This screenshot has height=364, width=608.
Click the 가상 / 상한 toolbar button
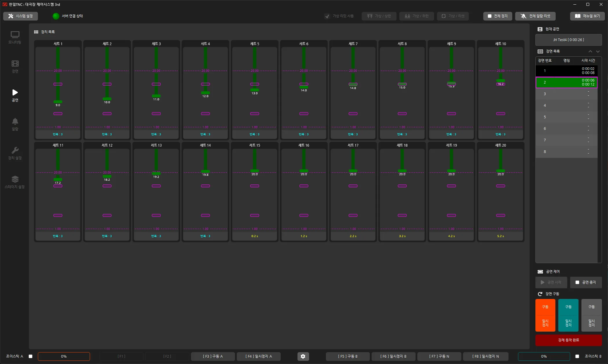click(379, 16)
